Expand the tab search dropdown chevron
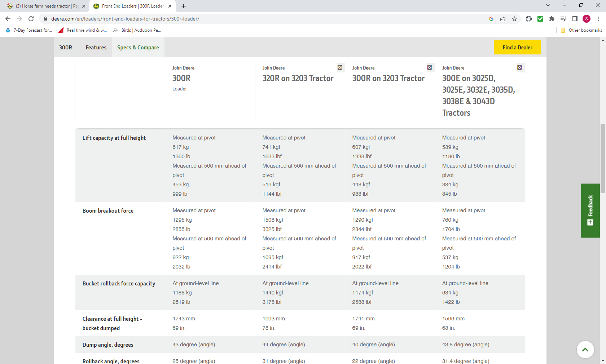The height and width of the screenshot is (364, 606). coord(548,5)
